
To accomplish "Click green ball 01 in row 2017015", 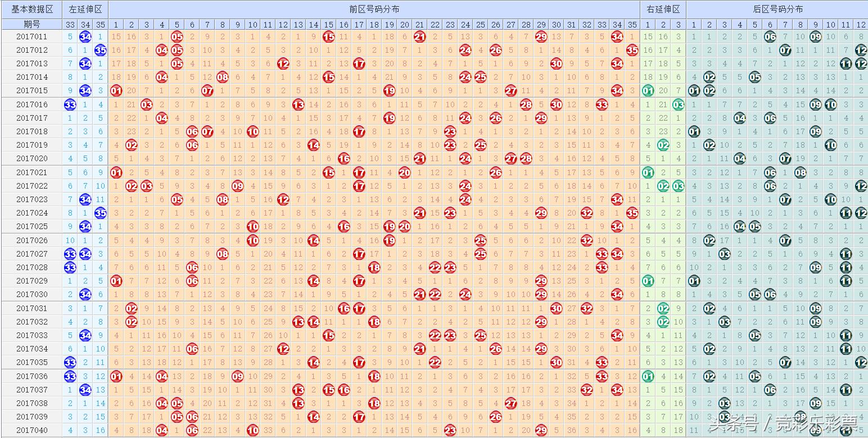I will [x=648, y=90].
